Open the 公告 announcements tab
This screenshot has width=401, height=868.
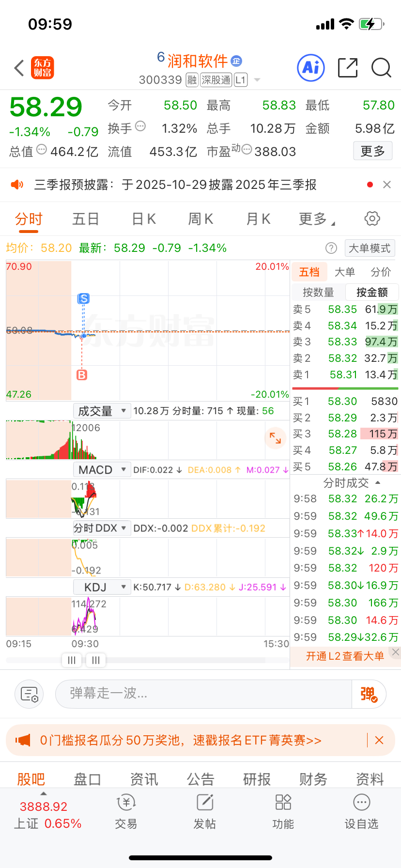point(200,779)
